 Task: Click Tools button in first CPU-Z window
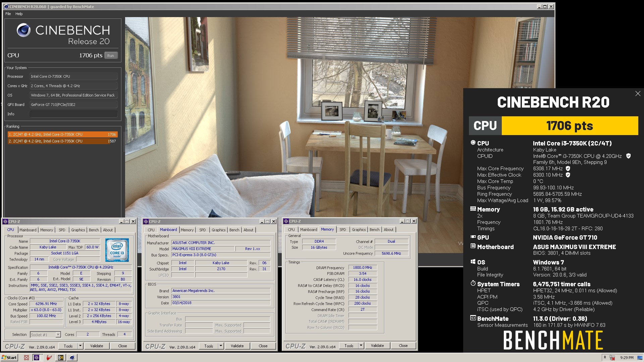[x=68, y=346]
